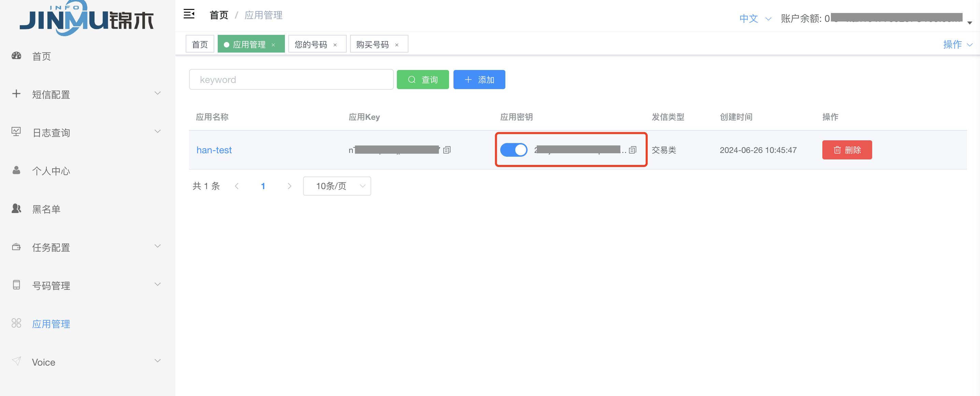Expand the 号码管理 menu

(158, 284)
